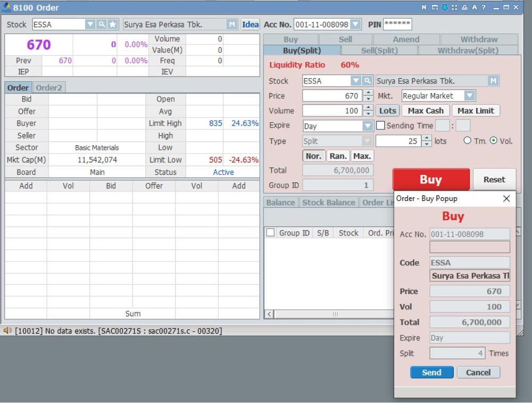Screen dimensions: 532x403
Task: Increase Price using the up stepper arrow
Action: point(368,93)
